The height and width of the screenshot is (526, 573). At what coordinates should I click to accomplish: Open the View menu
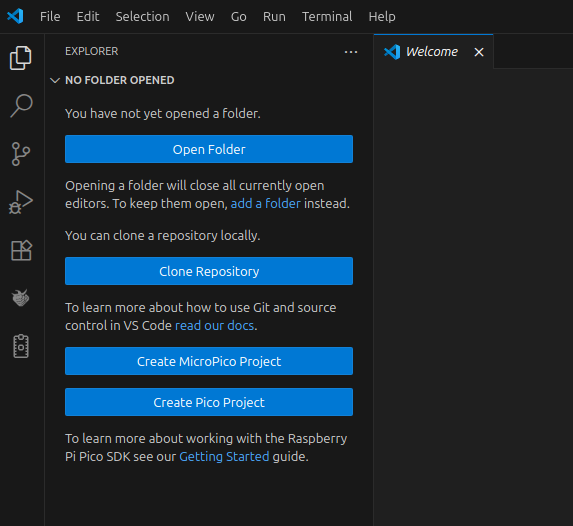(200, 16)
